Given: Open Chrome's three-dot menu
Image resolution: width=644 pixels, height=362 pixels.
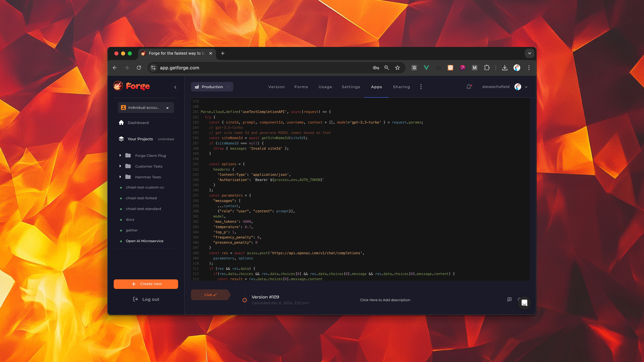Looking at the screenshot, I should tap(529, 68).
